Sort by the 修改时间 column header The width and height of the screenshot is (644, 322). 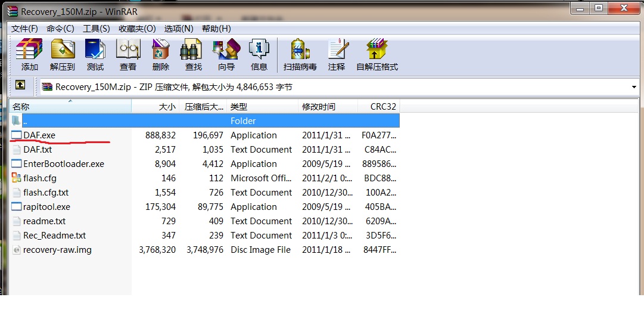tap(328, 107)
